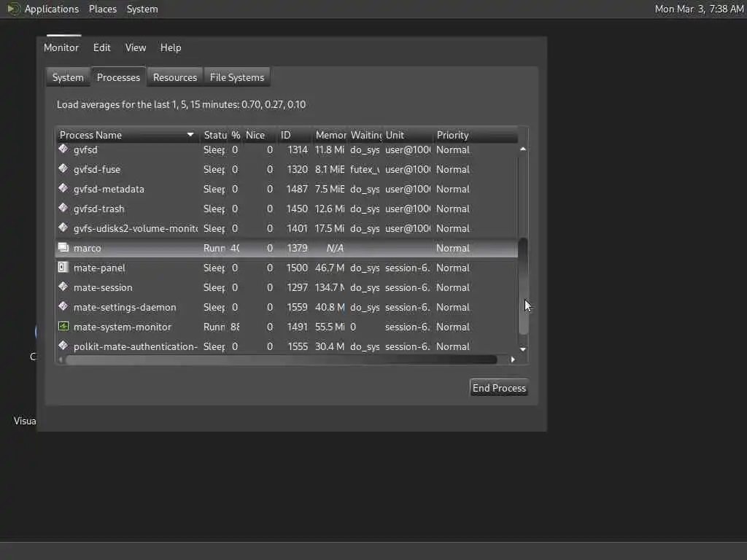This screenshot has height=560, width=747.
Task: Select the gvfsd process name
Action: click(x=85, y=149)
